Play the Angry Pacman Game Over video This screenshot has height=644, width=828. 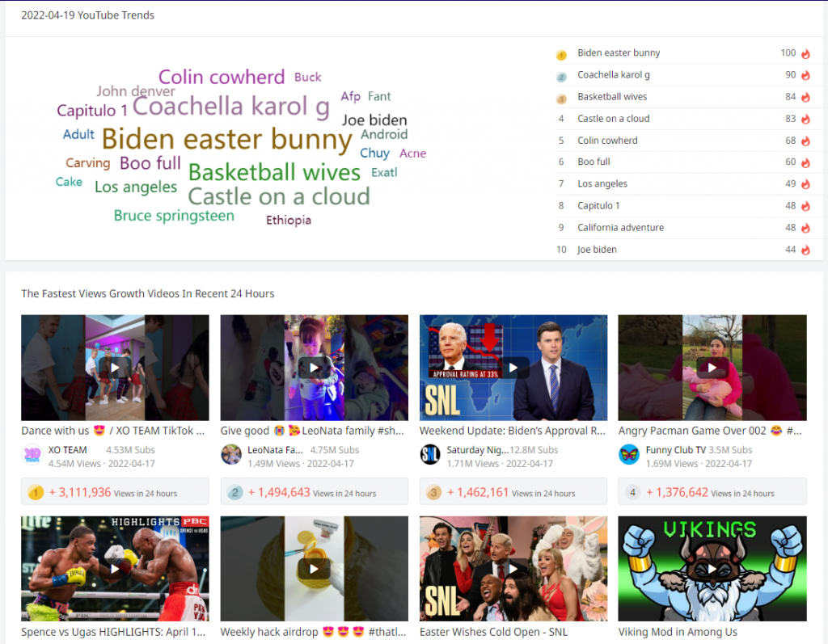click(712, 368)
